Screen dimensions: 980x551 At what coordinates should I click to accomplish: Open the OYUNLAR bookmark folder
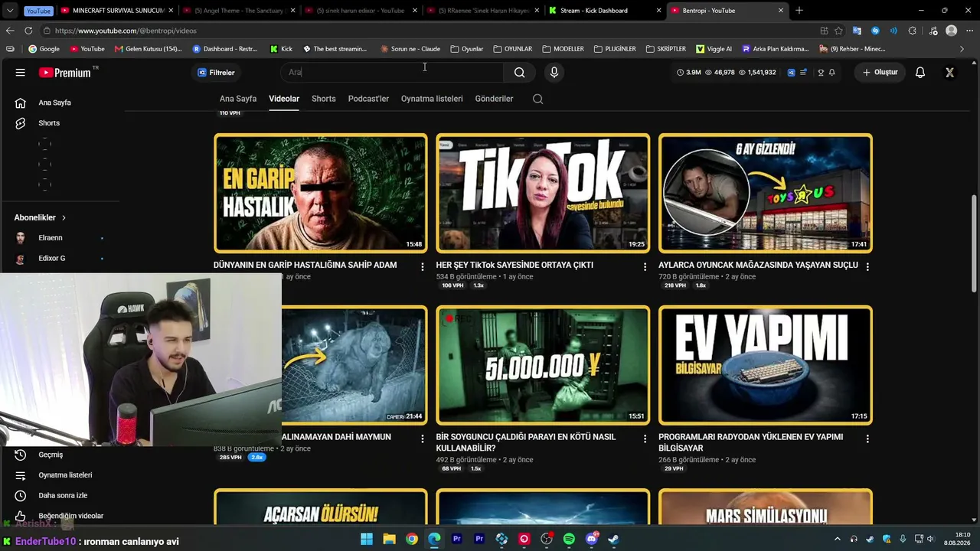pos(513,49)
